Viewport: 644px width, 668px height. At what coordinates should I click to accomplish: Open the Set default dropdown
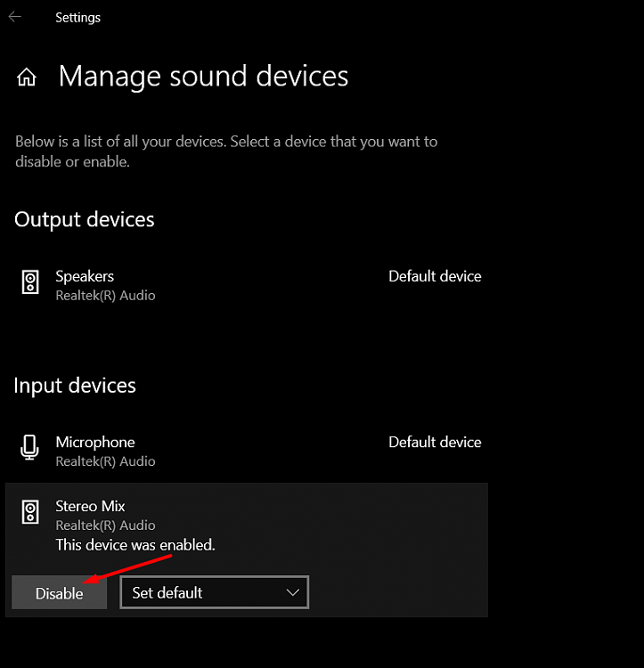[215, 592]
